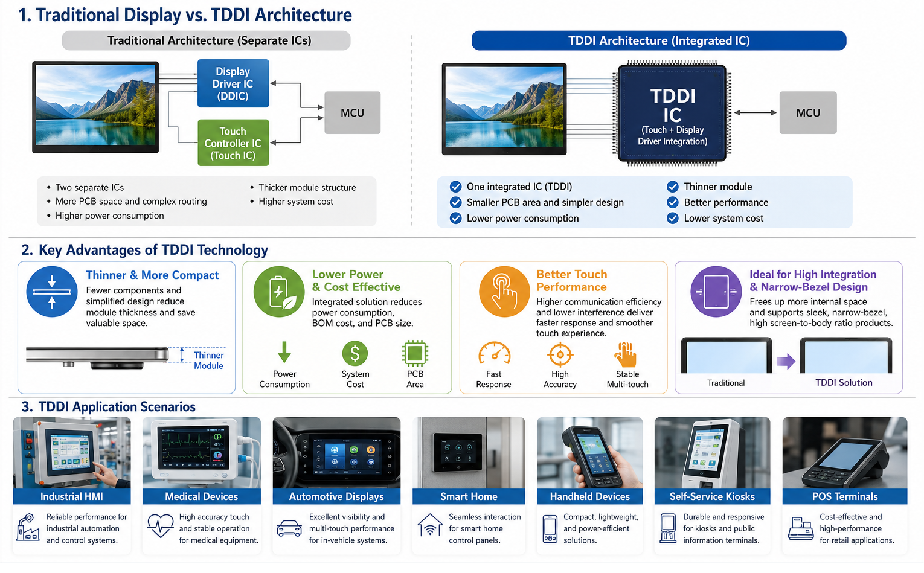Click the 'Two separate ICs' bullet
The image size is (924, 573).
click(89, 187)
